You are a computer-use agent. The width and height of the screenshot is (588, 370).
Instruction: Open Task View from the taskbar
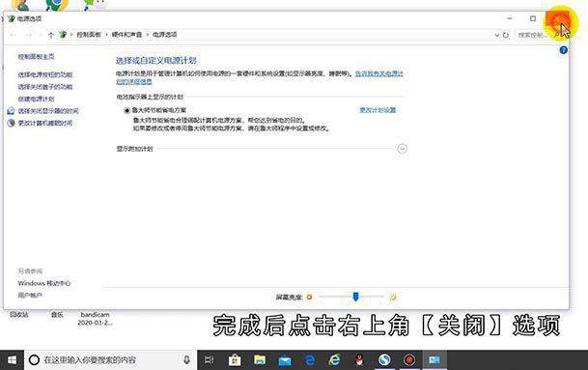coord(209,360)
